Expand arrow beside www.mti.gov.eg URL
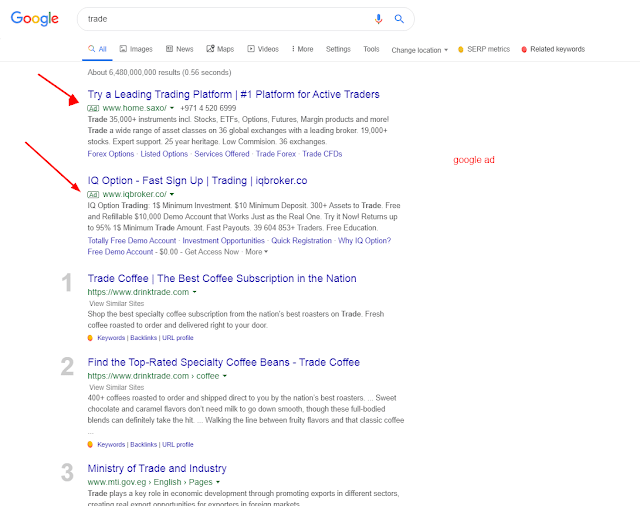Image resolution: width=640 pixels, height=506 pixels. pos(218,482)
